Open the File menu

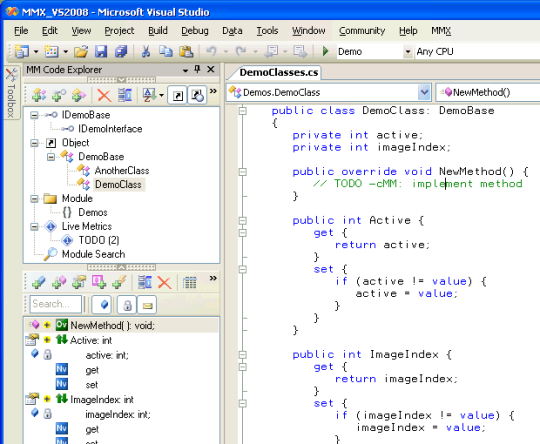click(x=21, y=31)
